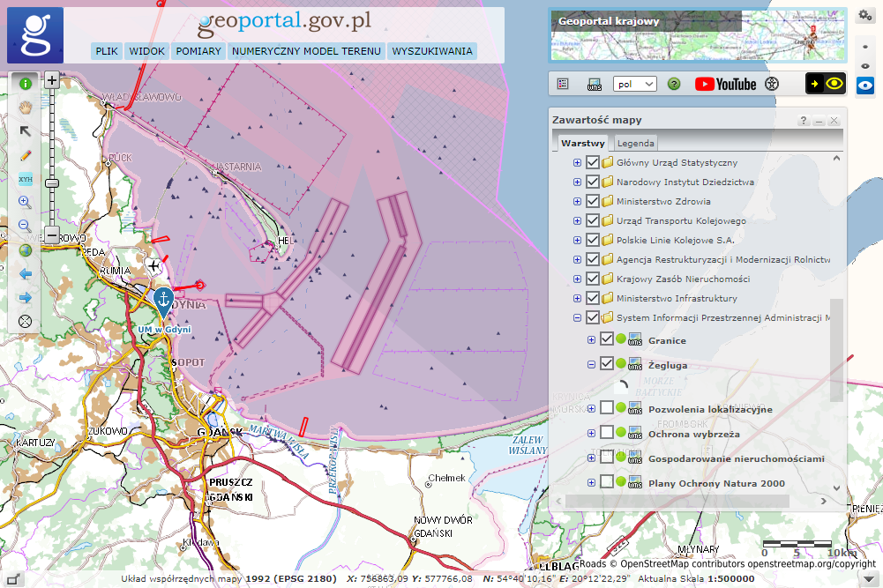Click the layers panel horizontal scrollbar

pyautogui.click(x=677, y=501)
